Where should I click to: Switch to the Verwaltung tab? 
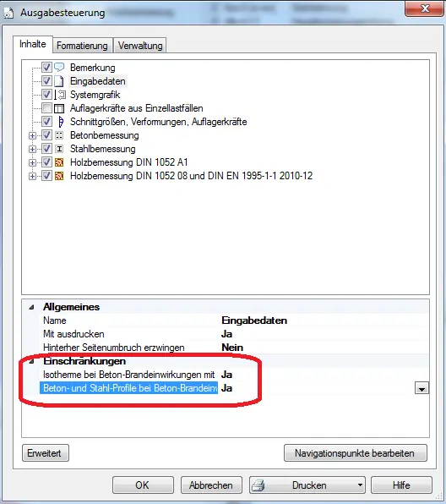point(140,46)
